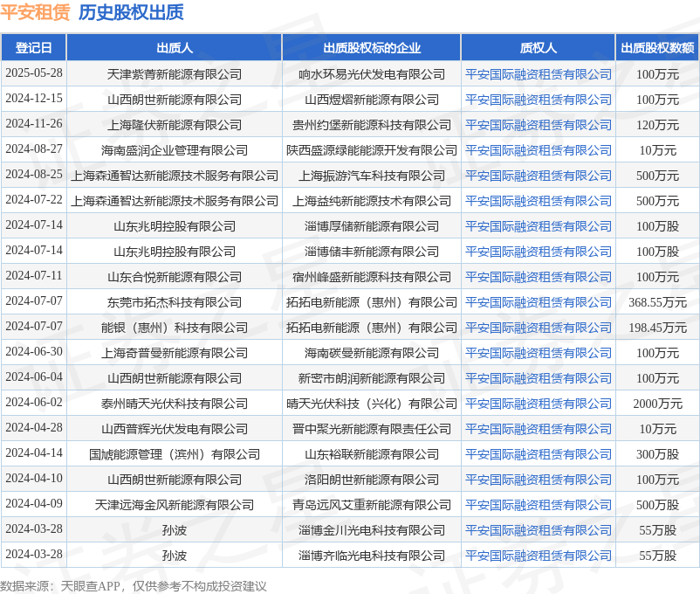Select pledgor 东莞市拓杰科技有限公司

[175, 302]
